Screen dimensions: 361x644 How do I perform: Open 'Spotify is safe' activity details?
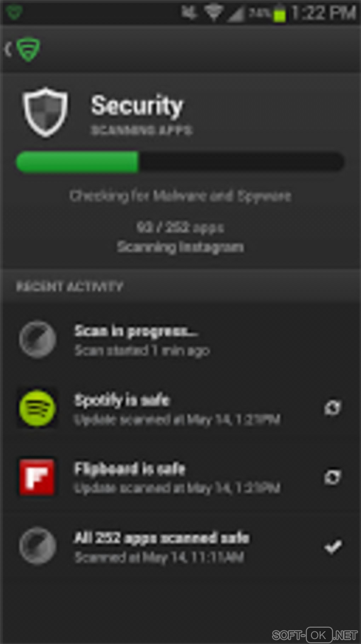pos(180,408)
